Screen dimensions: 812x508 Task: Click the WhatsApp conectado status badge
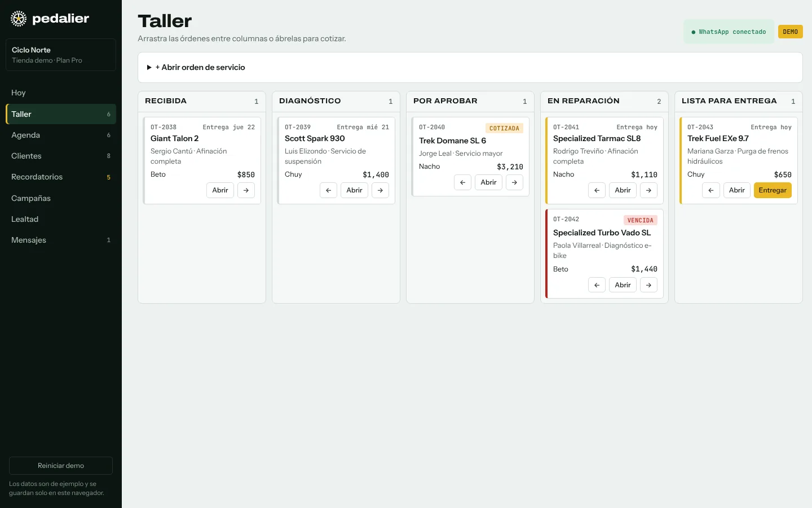pos(729,32)
